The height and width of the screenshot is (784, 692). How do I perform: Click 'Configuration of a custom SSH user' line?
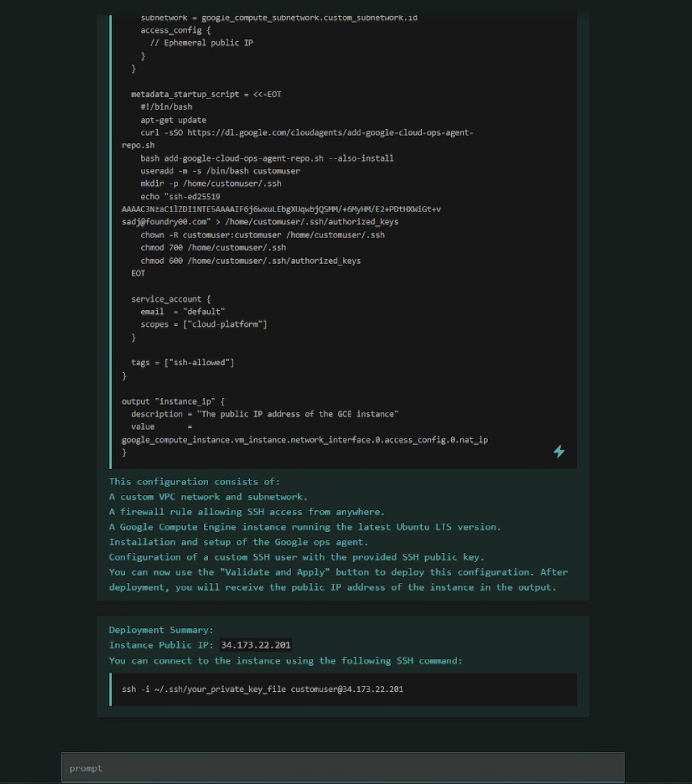pyautogui.click(x=297, y=557)
